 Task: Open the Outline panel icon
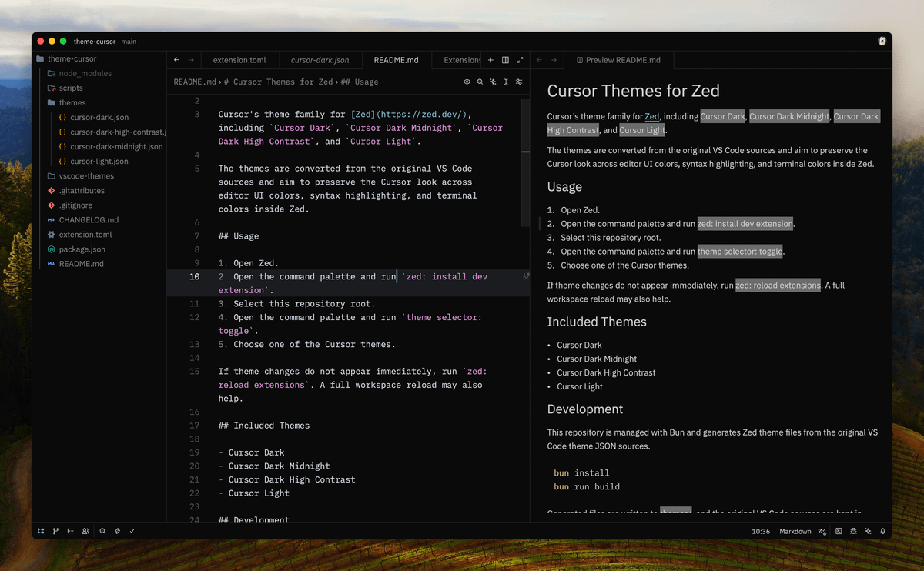coord(70,531)
